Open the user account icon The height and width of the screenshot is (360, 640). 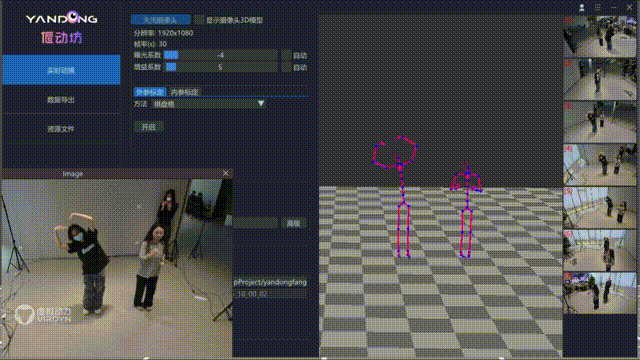coord(582,7)
